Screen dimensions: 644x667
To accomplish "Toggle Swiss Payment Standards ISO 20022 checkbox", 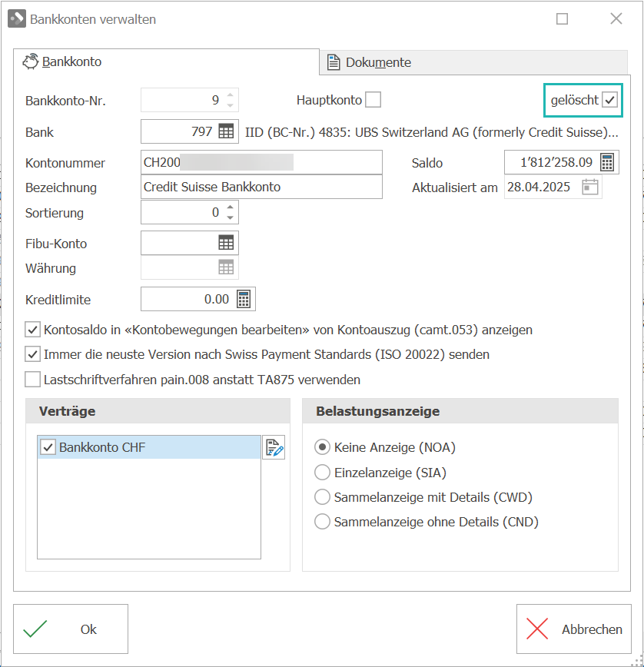I will point(33,354).
